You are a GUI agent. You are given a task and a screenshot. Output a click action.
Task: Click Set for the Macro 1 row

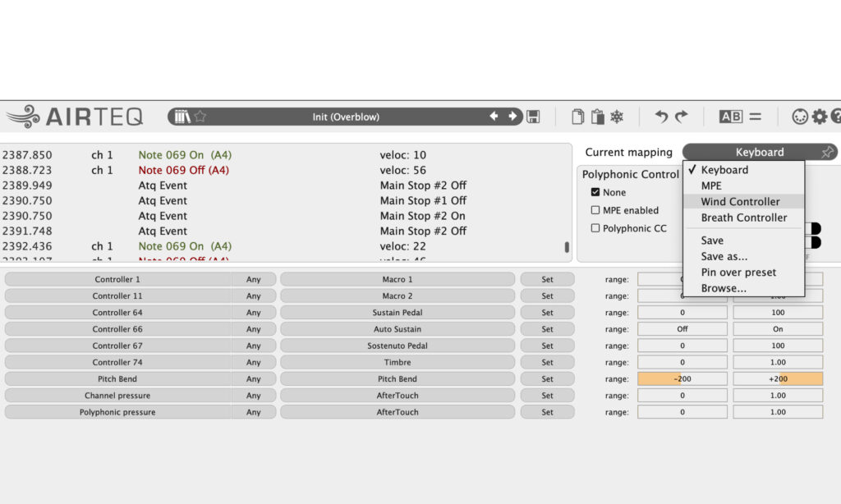[x=547, y=279]
